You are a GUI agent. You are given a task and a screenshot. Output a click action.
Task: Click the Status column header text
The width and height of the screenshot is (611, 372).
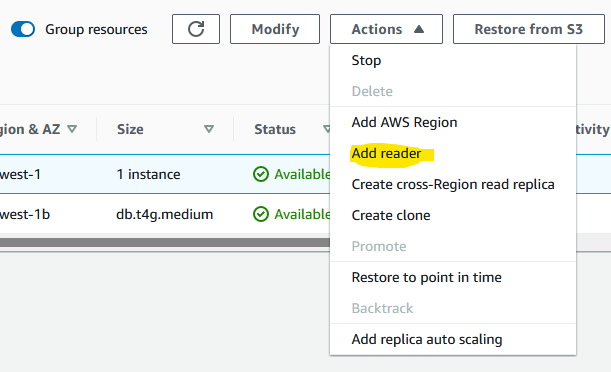[275, 129]
